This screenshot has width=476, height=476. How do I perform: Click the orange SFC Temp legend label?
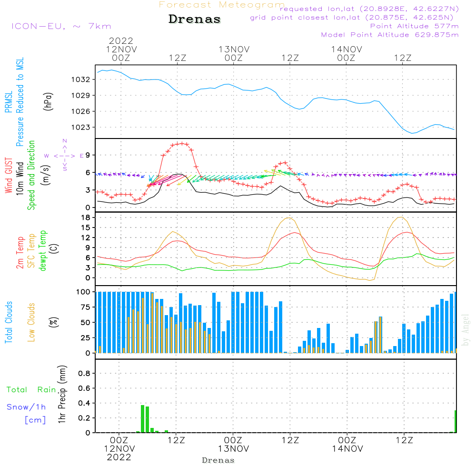point(31,251)
